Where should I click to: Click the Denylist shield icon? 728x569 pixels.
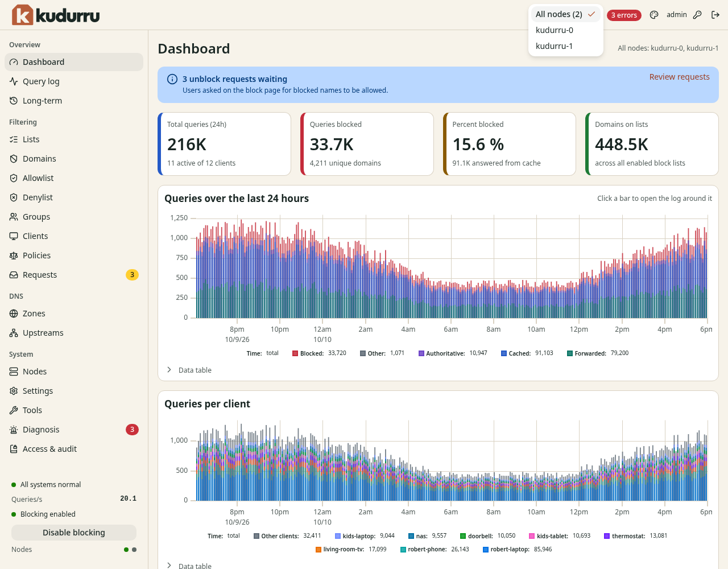14,197
